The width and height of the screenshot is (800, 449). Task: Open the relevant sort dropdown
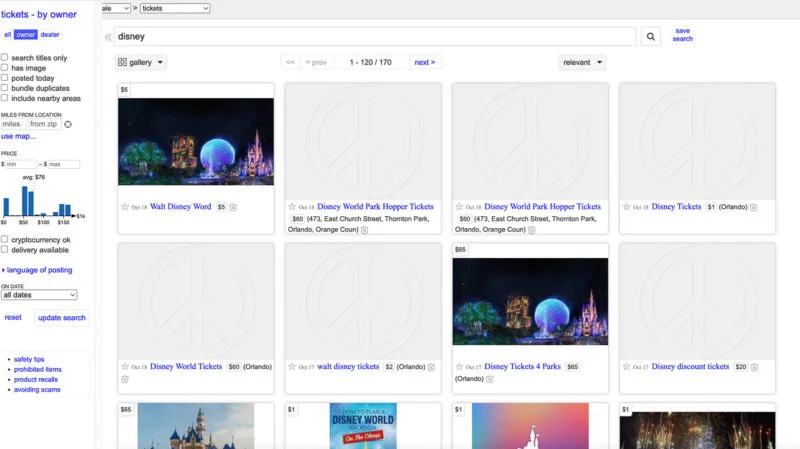pos(582,62)
